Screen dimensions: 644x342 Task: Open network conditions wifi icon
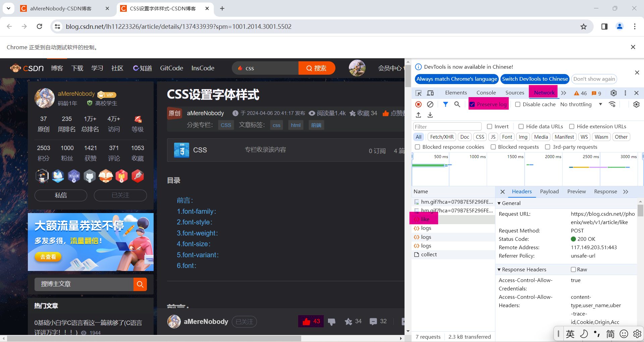[x=612, y=105]
